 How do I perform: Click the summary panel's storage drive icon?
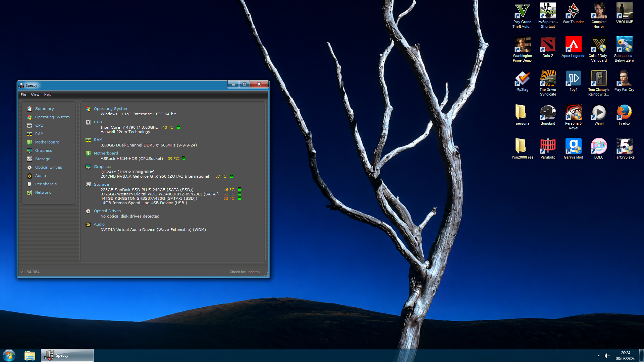coord(88,184)
